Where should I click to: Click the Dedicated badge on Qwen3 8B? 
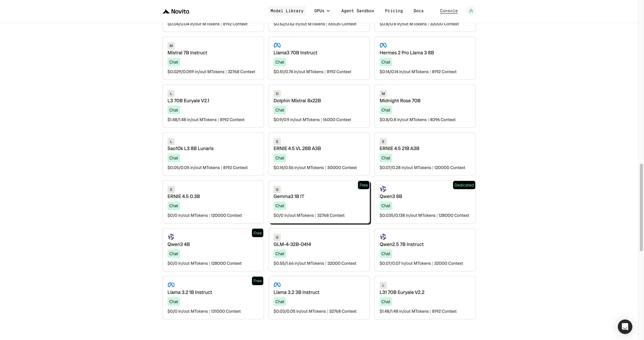464,185
